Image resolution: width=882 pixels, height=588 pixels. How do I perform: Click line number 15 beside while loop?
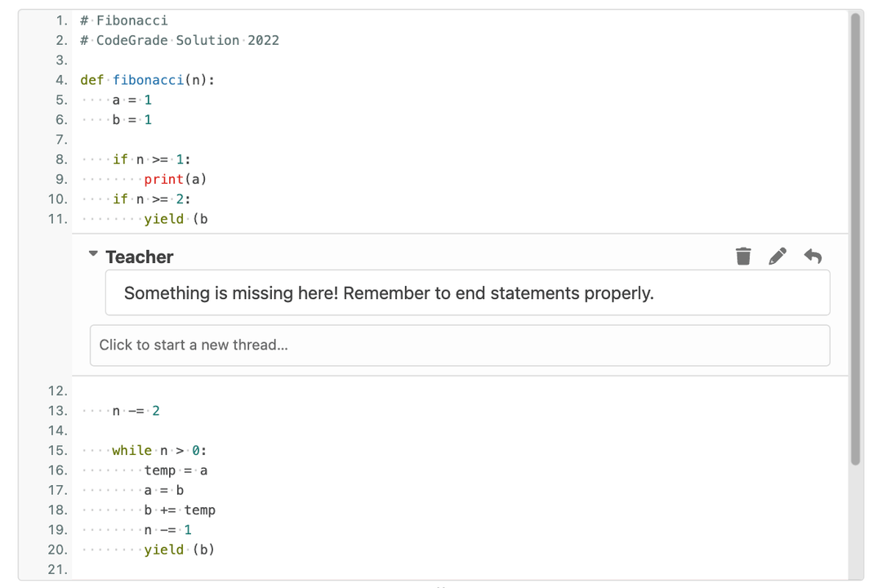coord(57,450)
